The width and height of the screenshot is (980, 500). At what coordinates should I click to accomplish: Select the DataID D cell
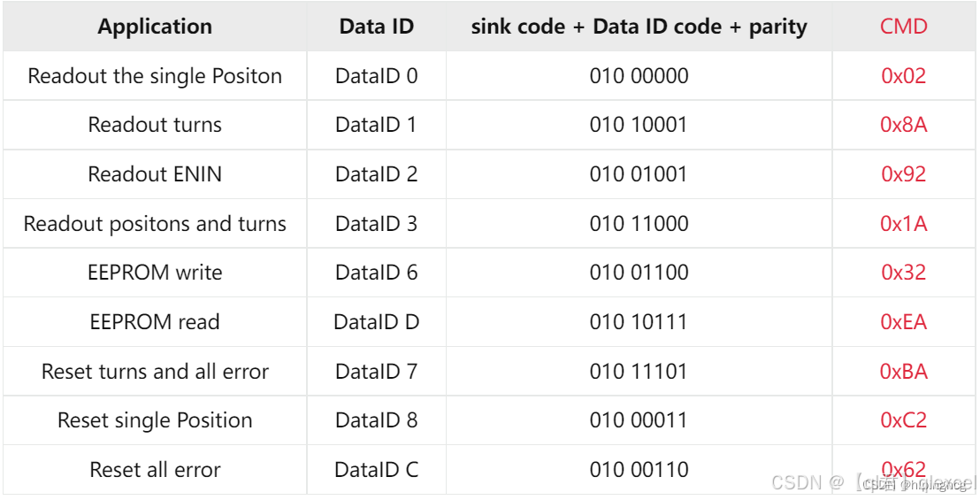(376, 322)
